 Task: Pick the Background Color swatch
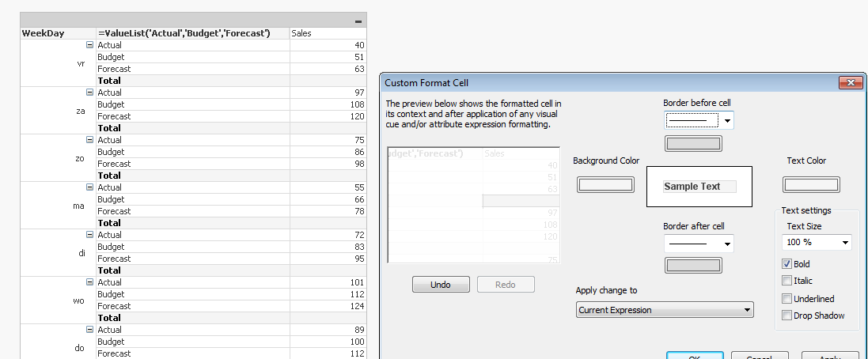point(606,185)
